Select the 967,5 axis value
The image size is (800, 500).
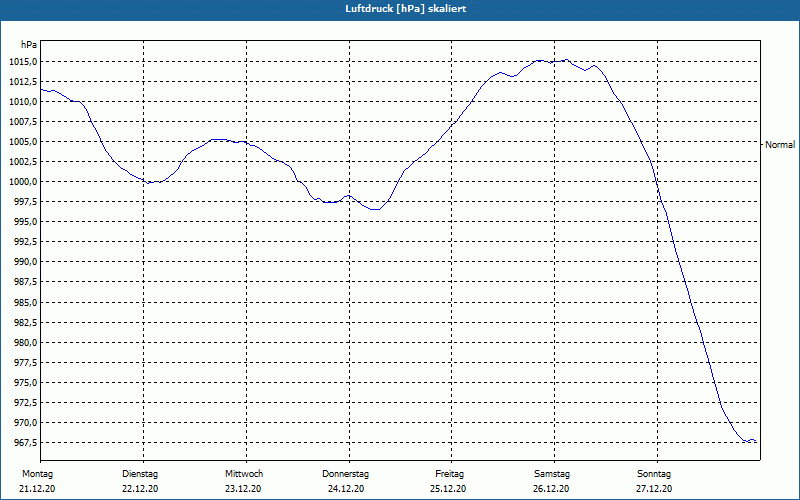pyautogui.click(x=25, y=443)
